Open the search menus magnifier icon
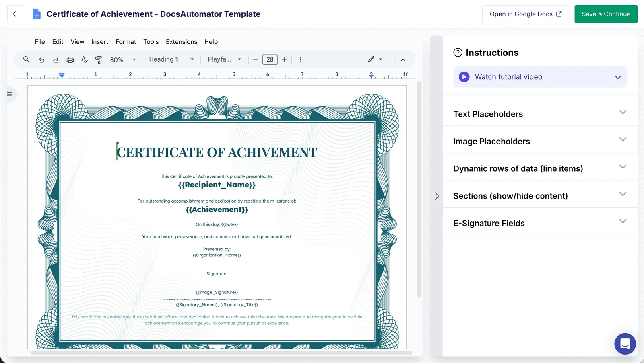Image resolution: width=644 pixels, height=363 pixels. [26, 59]
